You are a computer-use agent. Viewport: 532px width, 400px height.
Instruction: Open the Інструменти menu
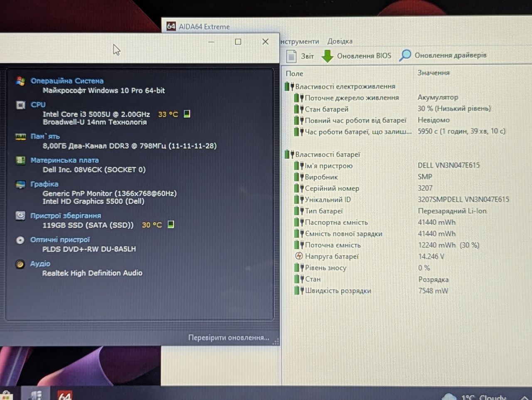click(x=300, y=41)
